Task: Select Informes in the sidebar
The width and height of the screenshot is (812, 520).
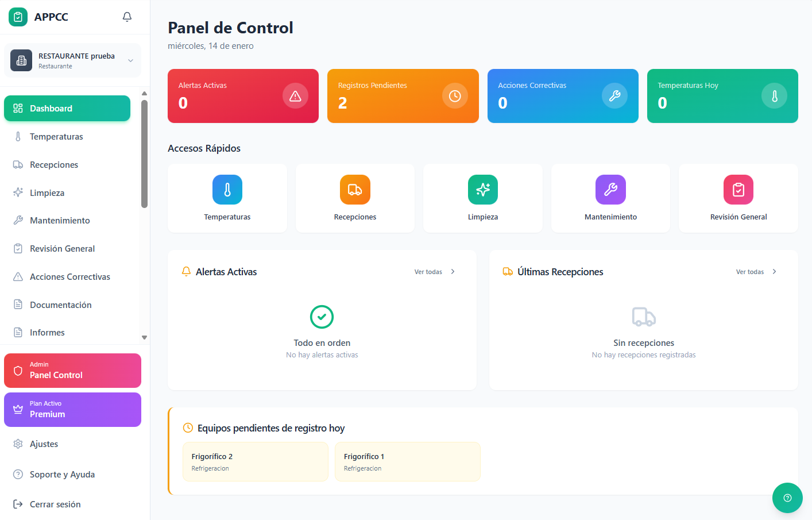Action: [47, 333]
